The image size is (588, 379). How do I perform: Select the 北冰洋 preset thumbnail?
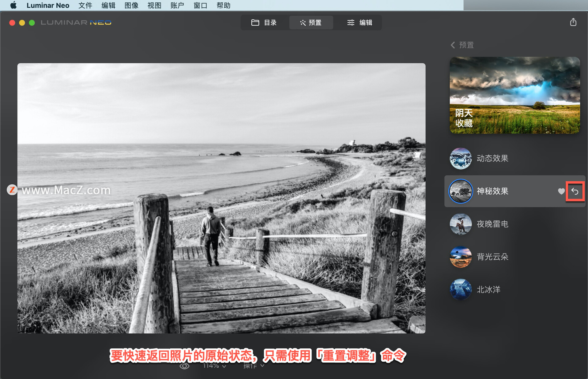coord(461,289)
